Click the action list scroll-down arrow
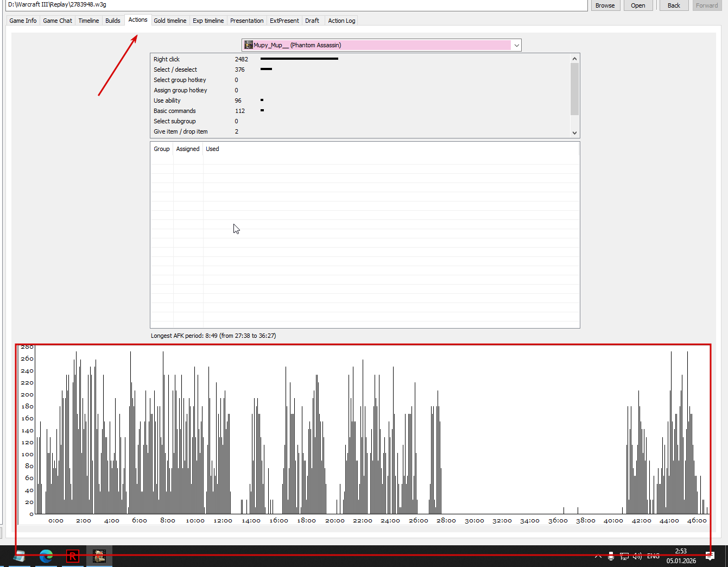 point(574,133)
